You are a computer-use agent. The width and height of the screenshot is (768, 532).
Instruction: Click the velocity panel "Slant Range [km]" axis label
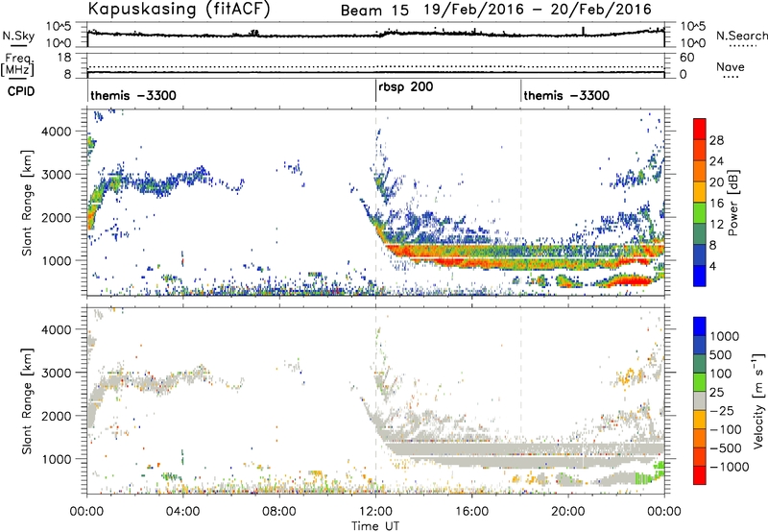point(27,400)
